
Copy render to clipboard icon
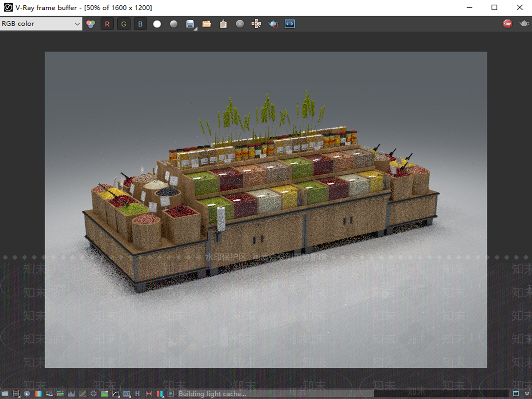point(223,24)
